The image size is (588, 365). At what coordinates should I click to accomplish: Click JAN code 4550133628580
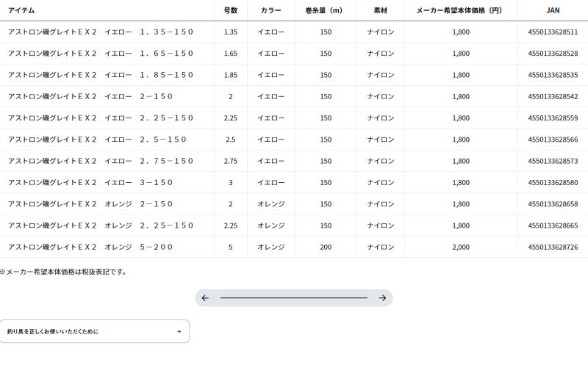click(553, 182)
